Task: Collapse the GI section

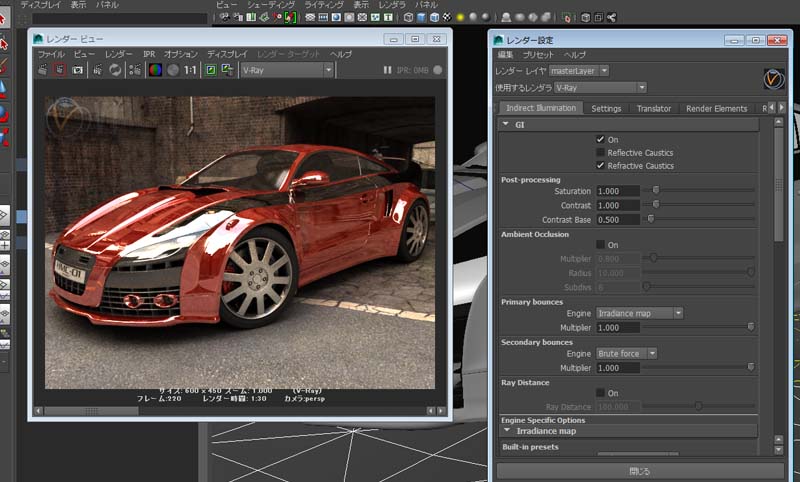Action: tap(506, 124)
